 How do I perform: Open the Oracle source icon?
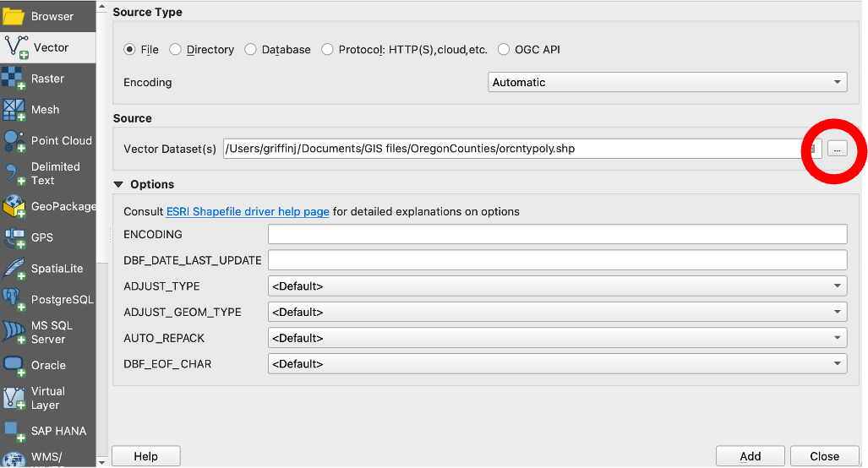pos(14,366)
